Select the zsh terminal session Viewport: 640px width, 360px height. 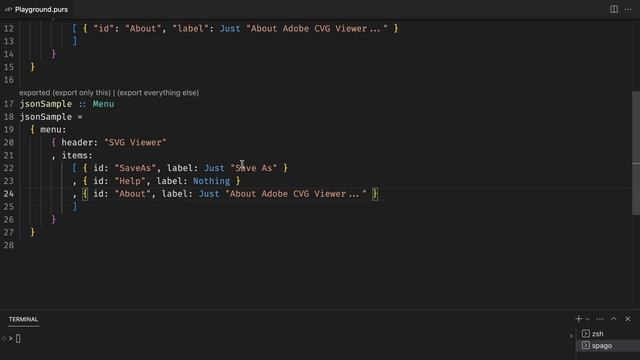pos(608,333)
